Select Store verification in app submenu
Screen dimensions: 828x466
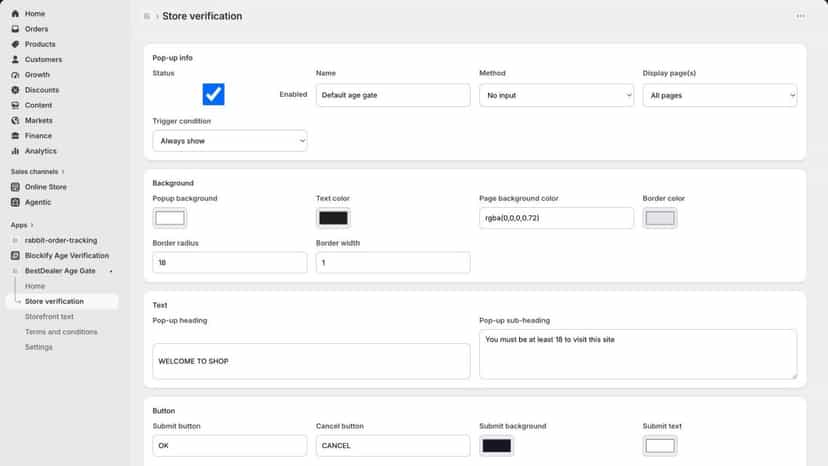tap(54, 301)
